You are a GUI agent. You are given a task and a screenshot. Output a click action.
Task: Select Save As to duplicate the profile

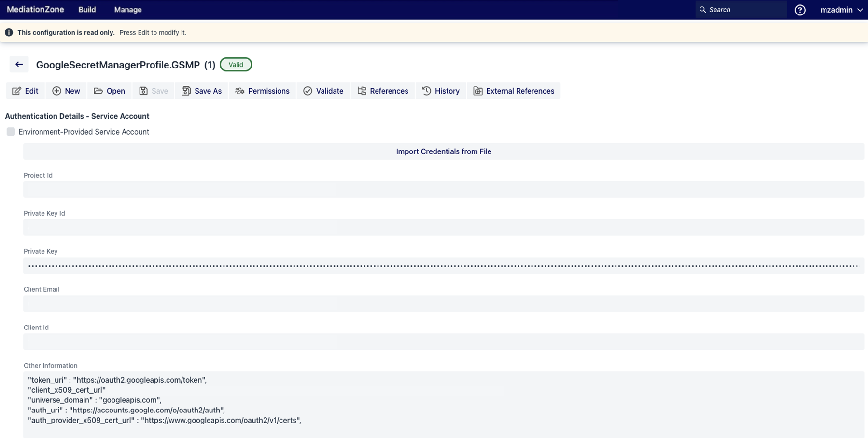tap(201, 91)
